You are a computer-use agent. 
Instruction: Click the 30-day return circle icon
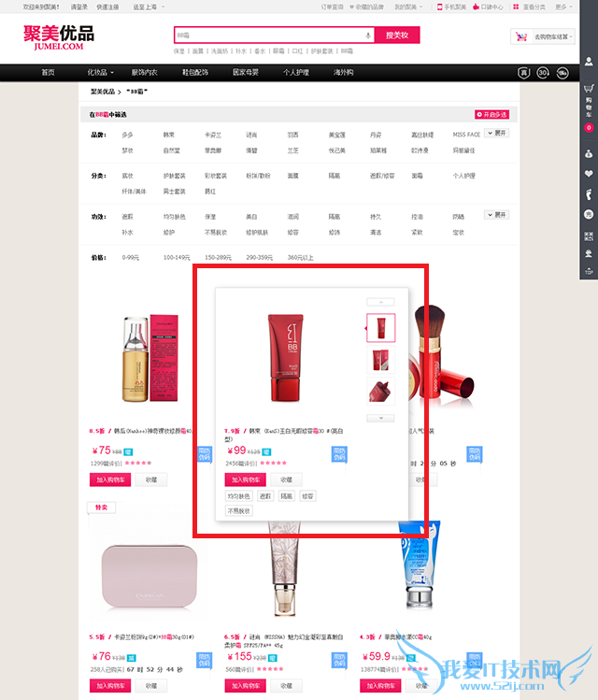[543, 73]
